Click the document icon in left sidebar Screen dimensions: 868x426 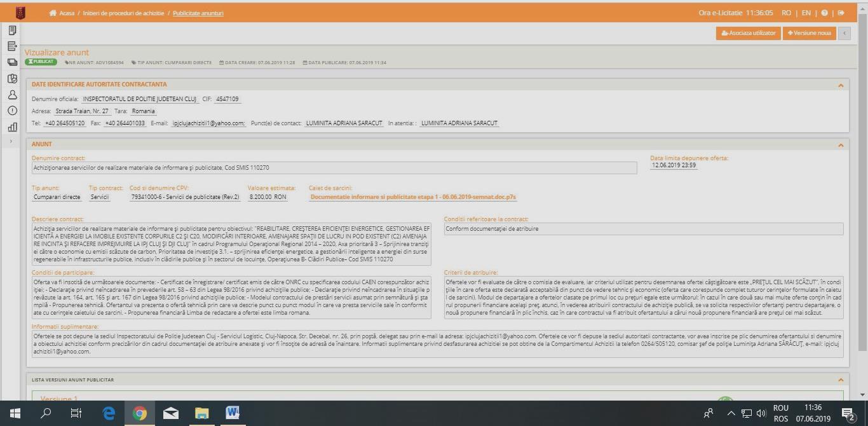point(12,30)
